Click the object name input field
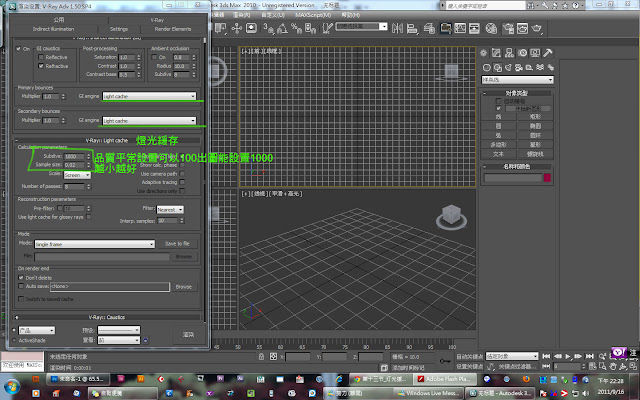640x400 pixels. click(x=513, y=178)
